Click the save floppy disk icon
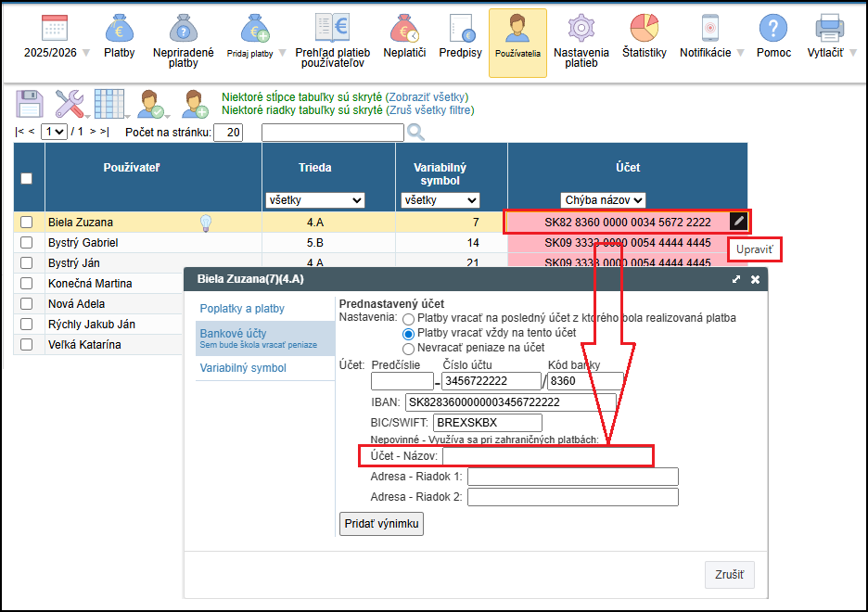868x612 pixels. 30,104
